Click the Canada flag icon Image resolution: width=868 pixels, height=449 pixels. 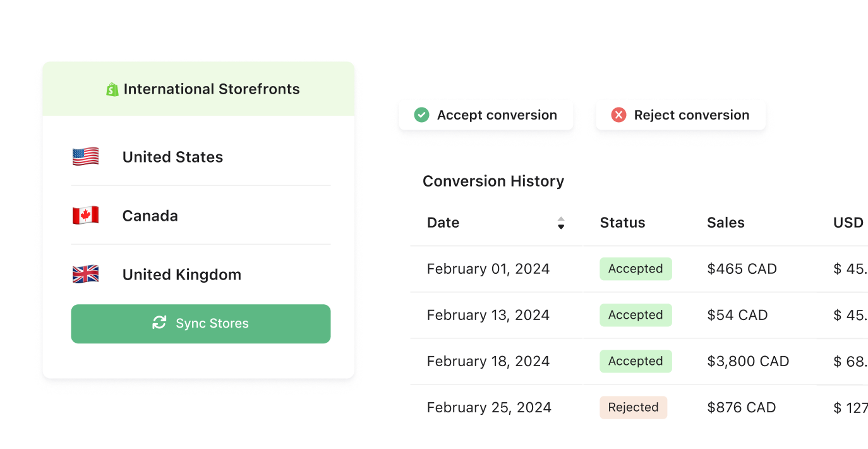click(85, 216)
